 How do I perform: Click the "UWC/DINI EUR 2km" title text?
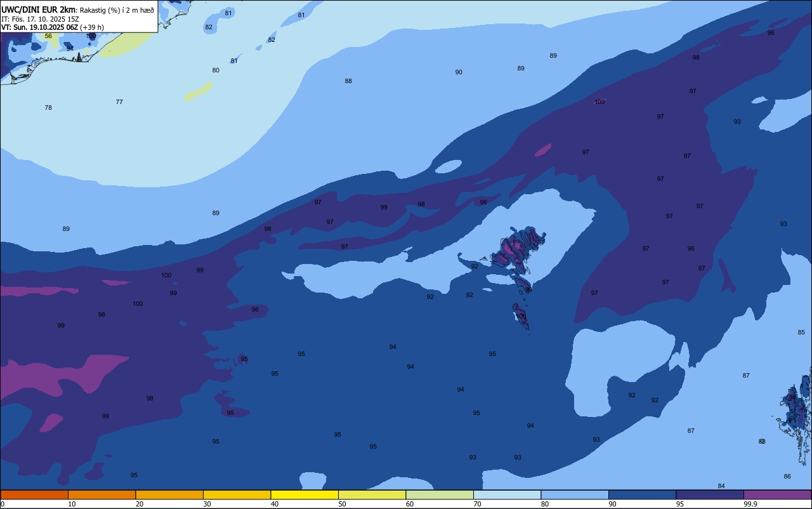39,10
